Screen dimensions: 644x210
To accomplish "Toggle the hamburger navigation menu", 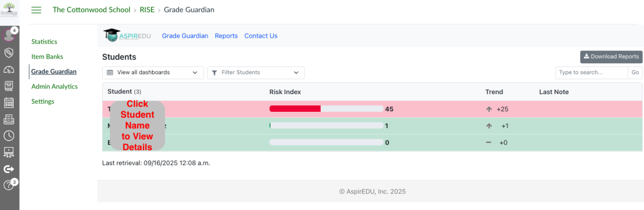I will [36, 10].
